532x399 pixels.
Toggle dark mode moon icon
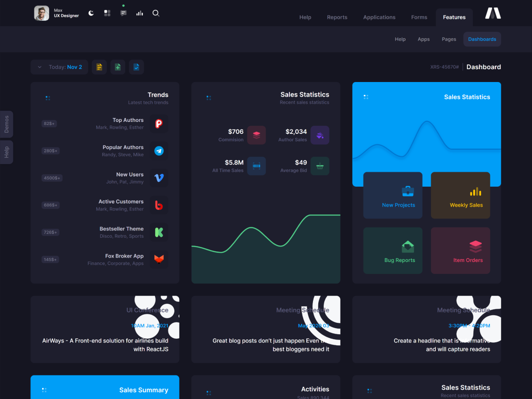[x=91, y=13]
